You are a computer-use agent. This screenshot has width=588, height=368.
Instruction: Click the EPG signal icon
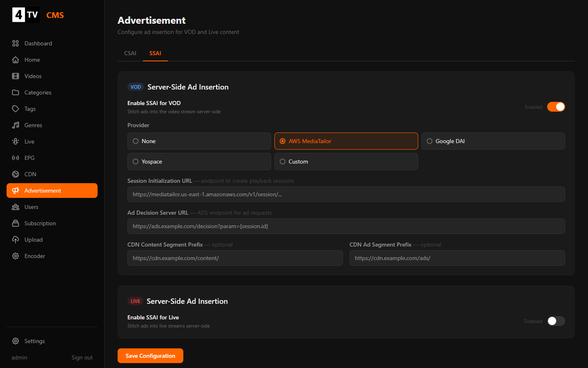pos(16,158)
